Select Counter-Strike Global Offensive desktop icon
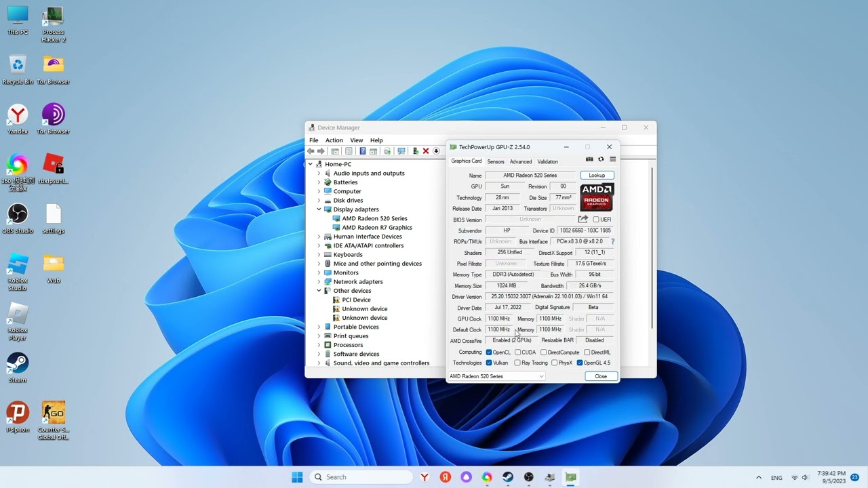This screenshot has width=868, height=488. coord(54,421)
